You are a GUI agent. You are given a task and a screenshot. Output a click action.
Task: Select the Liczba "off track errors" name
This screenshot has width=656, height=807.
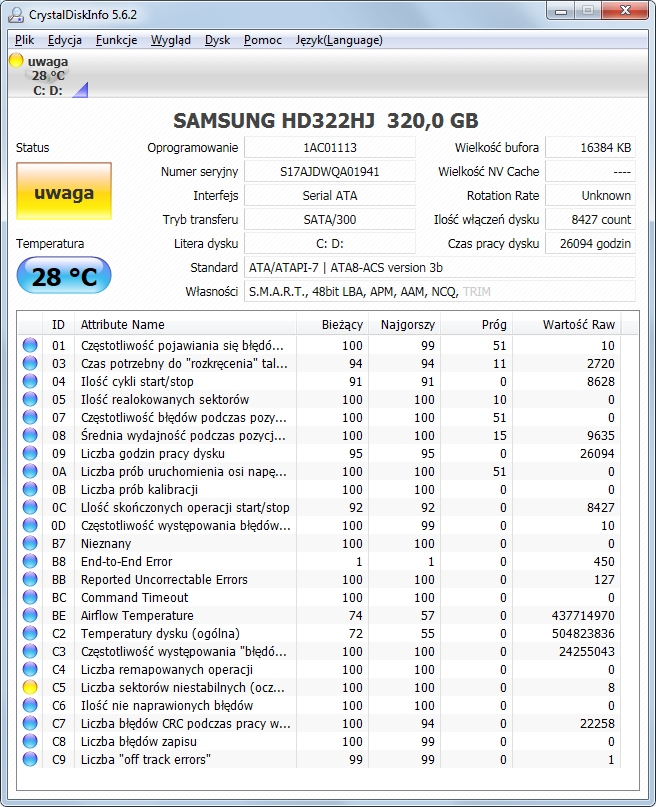(x=146, y=760)
